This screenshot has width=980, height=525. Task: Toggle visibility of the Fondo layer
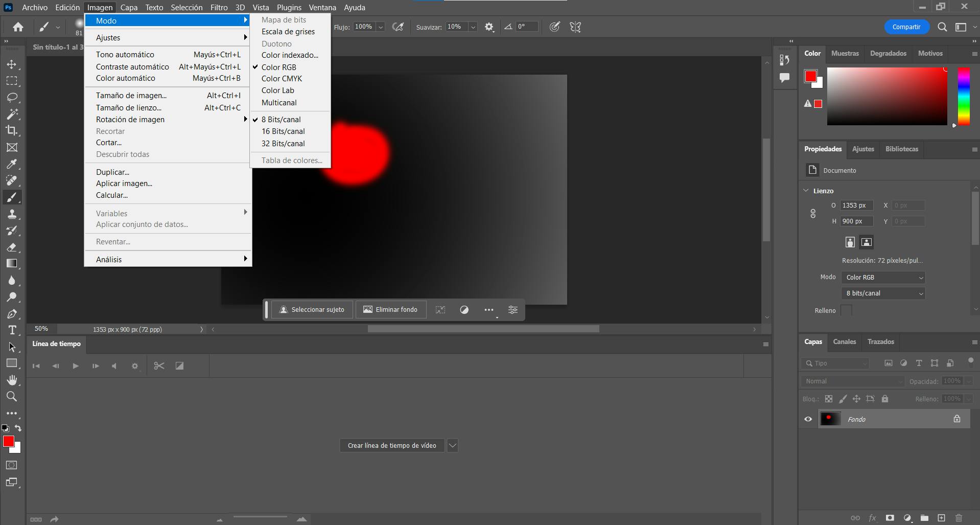point(808,419)
